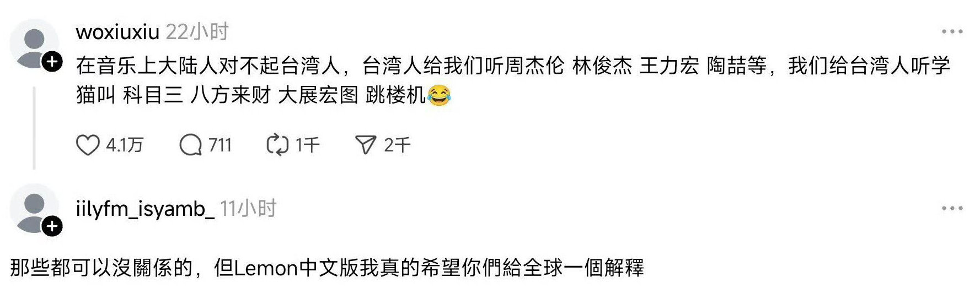Repost using the circular arrows icon

tap(277, 145)
